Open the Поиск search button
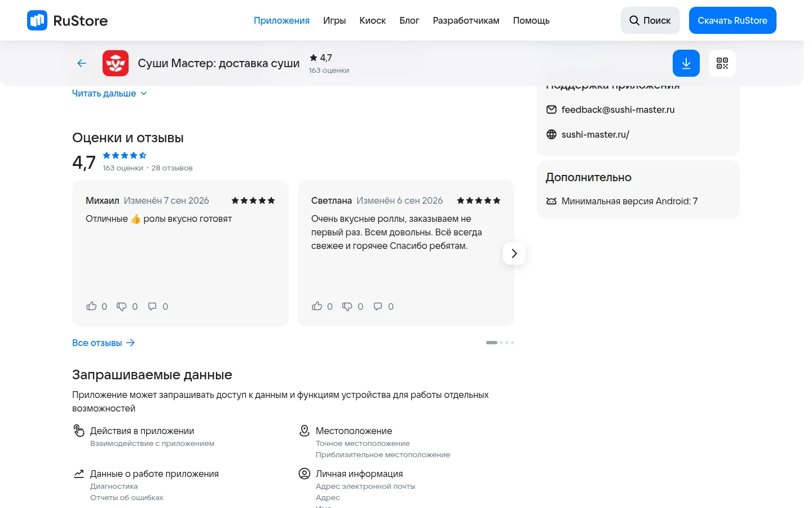The width and height of the screenshot is (812, 508). 650,20
